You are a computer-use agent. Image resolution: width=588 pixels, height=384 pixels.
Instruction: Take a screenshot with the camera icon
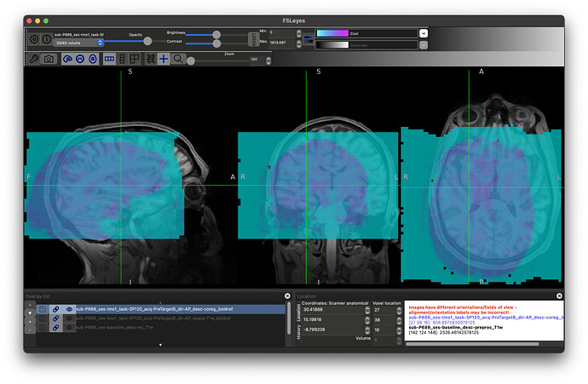coord(49,59)
